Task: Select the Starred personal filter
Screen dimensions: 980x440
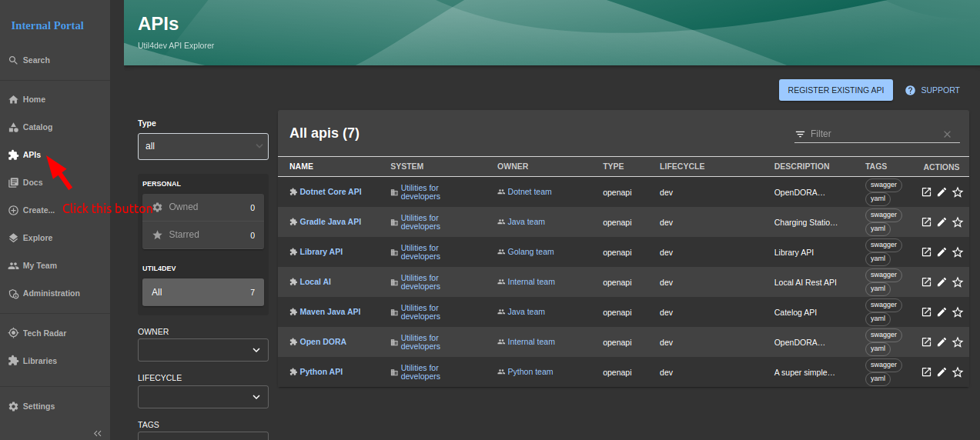Action: (x=203, y=235)
